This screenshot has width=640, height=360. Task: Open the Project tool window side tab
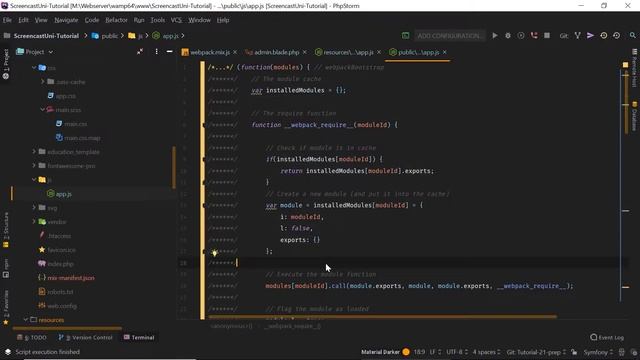click(6, 64)
